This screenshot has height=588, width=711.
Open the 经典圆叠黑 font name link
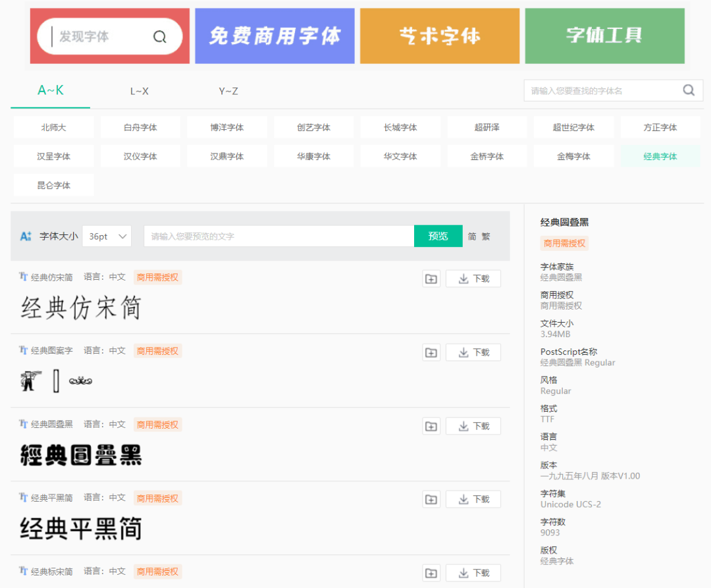[52, 424]
